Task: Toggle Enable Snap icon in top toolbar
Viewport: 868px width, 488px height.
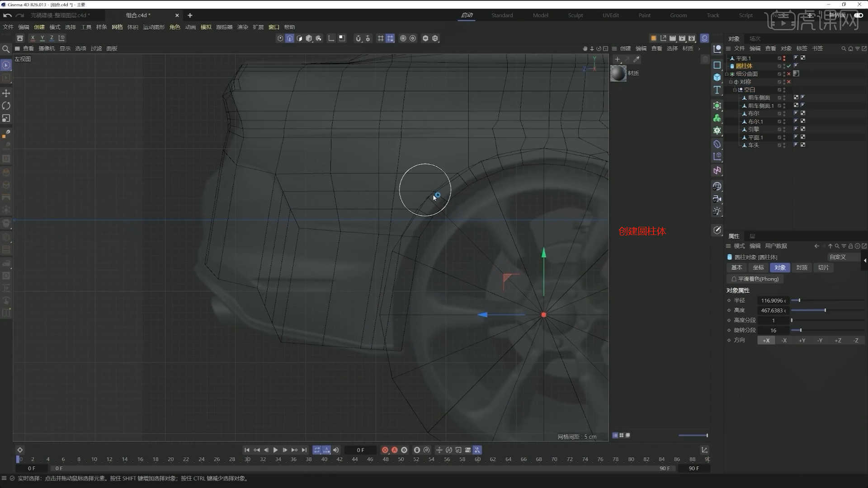Action: (x=358, y=38)
